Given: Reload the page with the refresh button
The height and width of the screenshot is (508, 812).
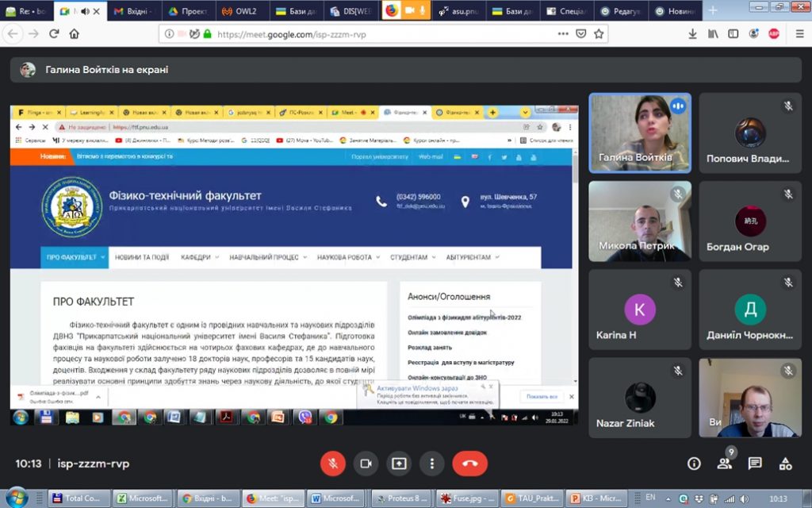Looking at the screenshot, I should click(54, 34).
